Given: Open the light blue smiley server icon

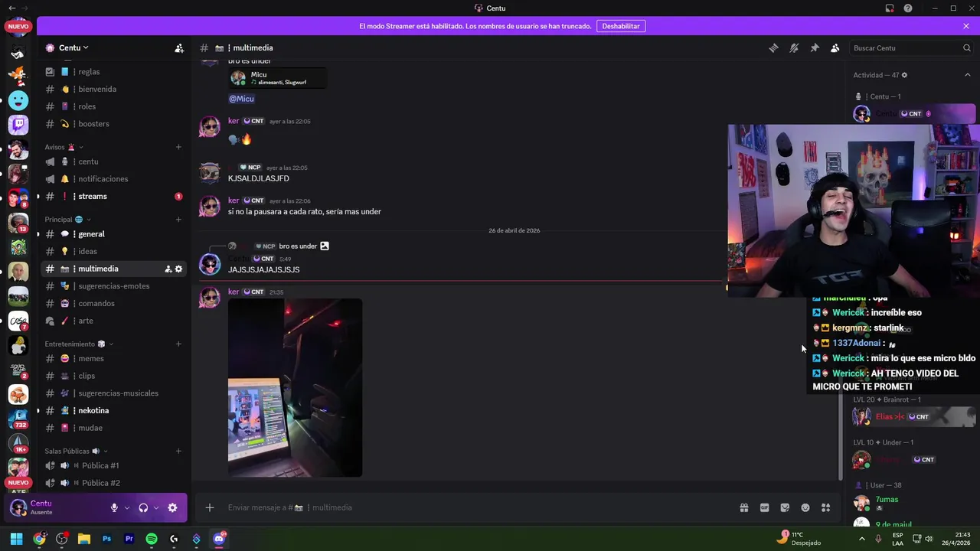Looking at the screenshot, I should tap(18, 100).
